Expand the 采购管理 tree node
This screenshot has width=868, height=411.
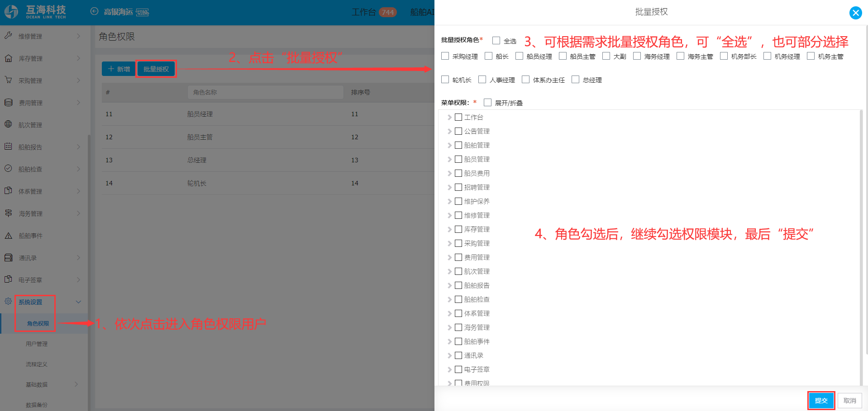[x=449, y=243]
